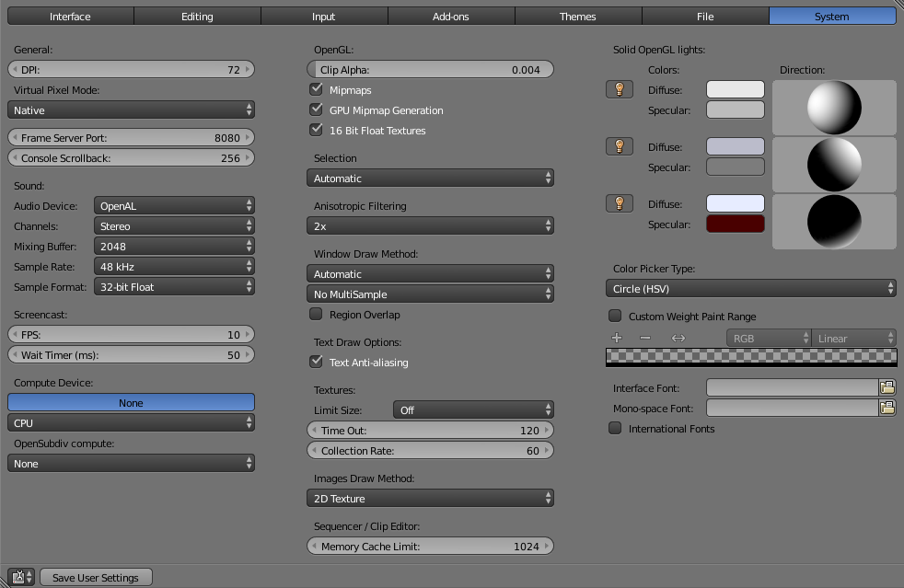The height and width of the screenshot is (588, 904).
Task: Open the Selection Automatic dropdown
Action: [x=430, y=178]
